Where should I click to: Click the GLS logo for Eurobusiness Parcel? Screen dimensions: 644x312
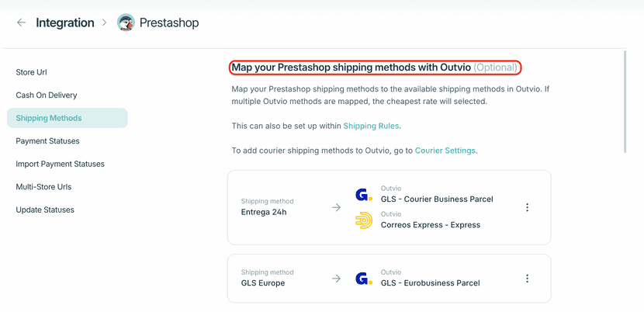point(363,278)
